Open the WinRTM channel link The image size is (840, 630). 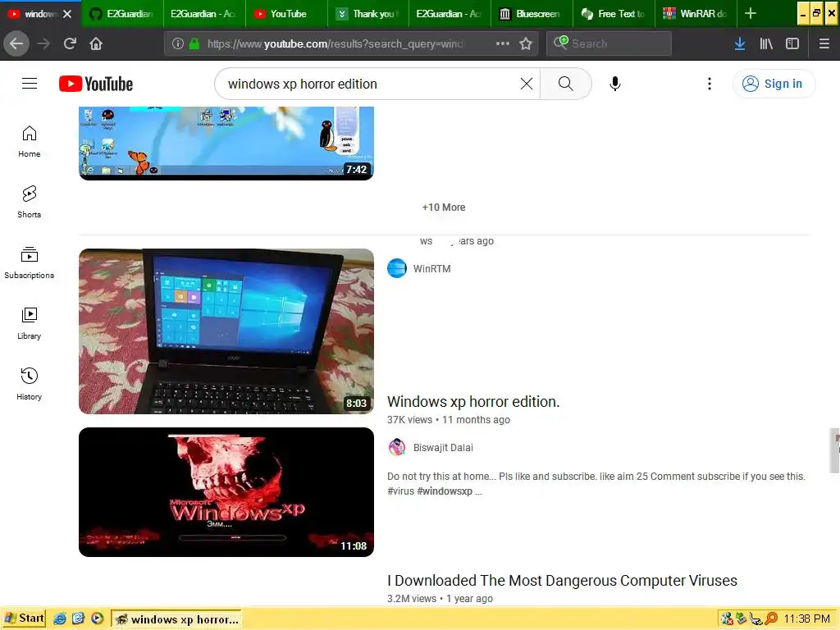point(431,269)
